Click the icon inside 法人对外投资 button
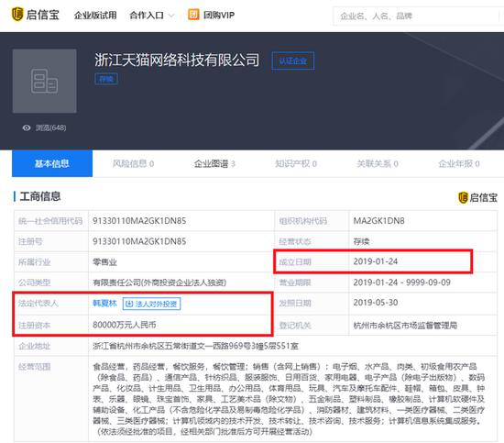The image size is (504, 443). tap(129, 304)
